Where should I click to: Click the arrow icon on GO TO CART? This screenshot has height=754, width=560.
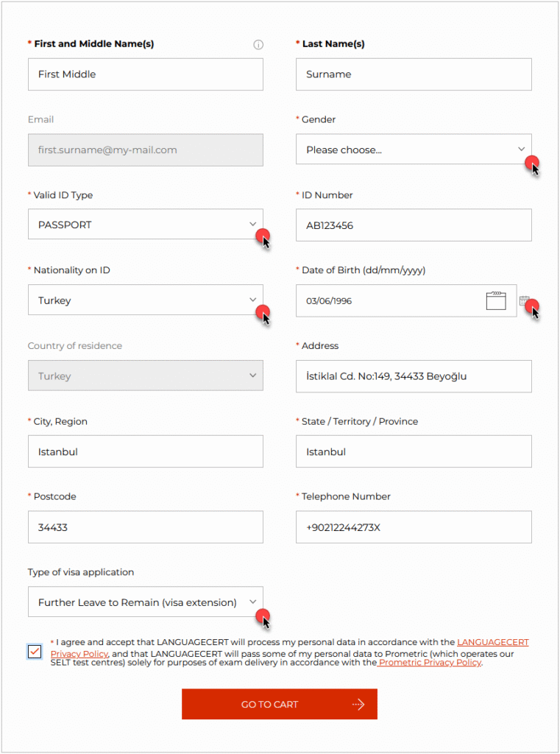(x=358, y=705)
